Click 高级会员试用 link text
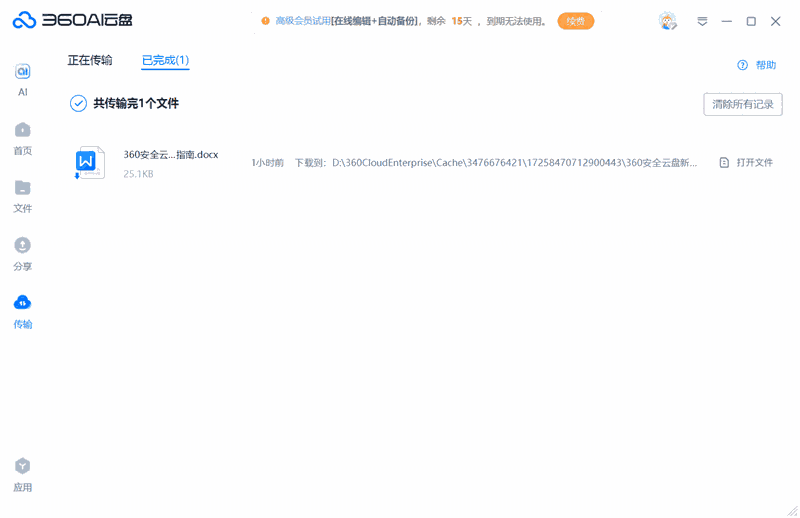Image resolution: width=800 pixels, height=518 pixels. click(x=303, y=21)
